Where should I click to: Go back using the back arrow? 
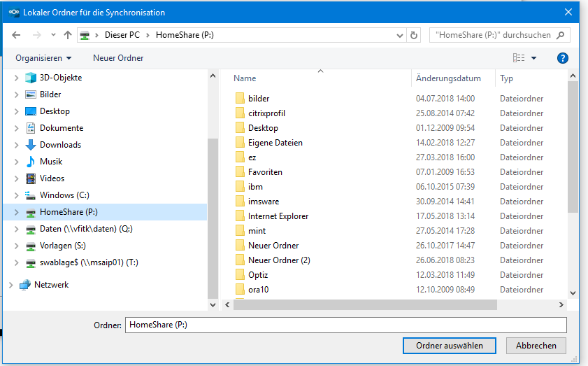point(16,35)
